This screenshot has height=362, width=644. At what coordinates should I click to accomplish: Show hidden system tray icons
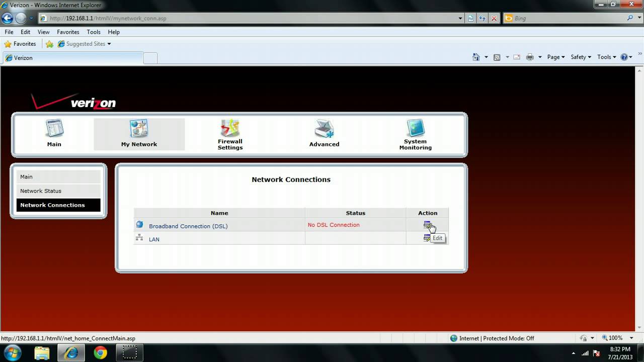point(574,353)
